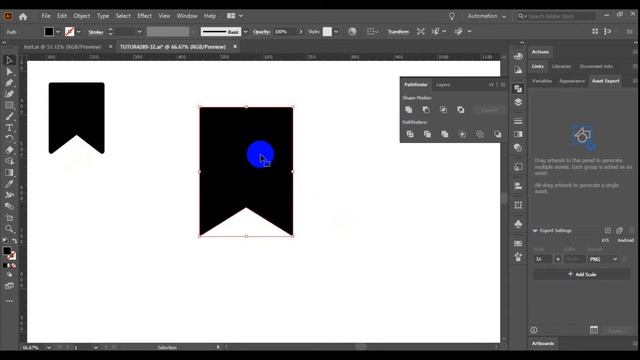Click the Stroke label link
The image size is (640, 360).
(x=96, y=32)
